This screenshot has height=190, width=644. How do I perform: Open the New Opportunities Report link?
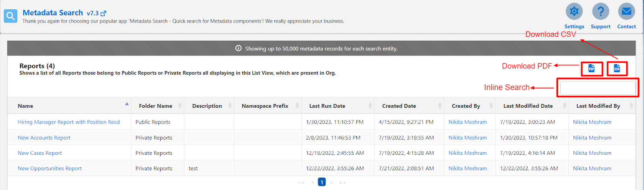point(50,168)
